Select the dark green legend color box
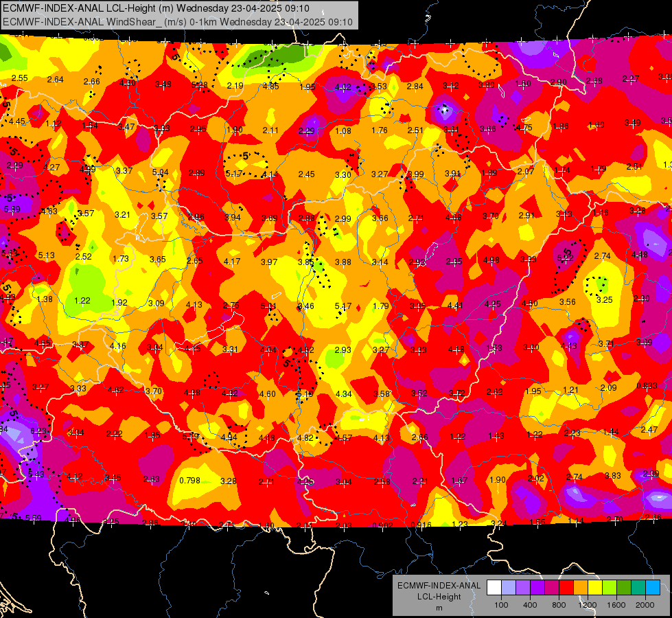The width and height of the screenshot is (672, 618). pos(624,587)
